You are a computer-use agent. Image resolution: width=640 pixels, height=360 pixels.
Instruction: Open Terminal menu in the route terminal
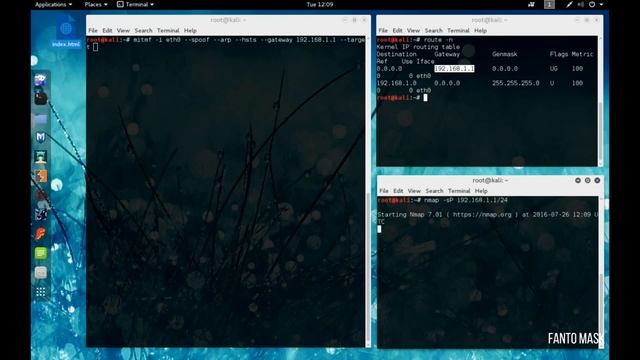tap(458, 31)
